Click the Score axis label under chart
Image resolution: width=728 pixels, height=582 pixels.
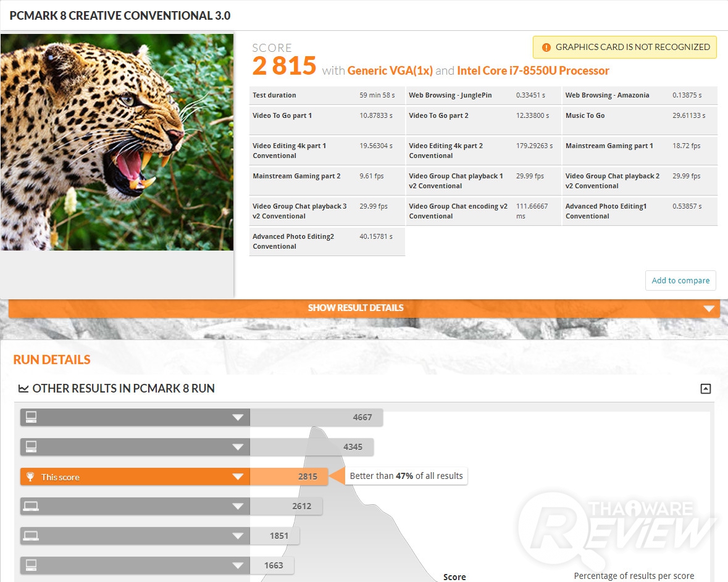[454, 577]
